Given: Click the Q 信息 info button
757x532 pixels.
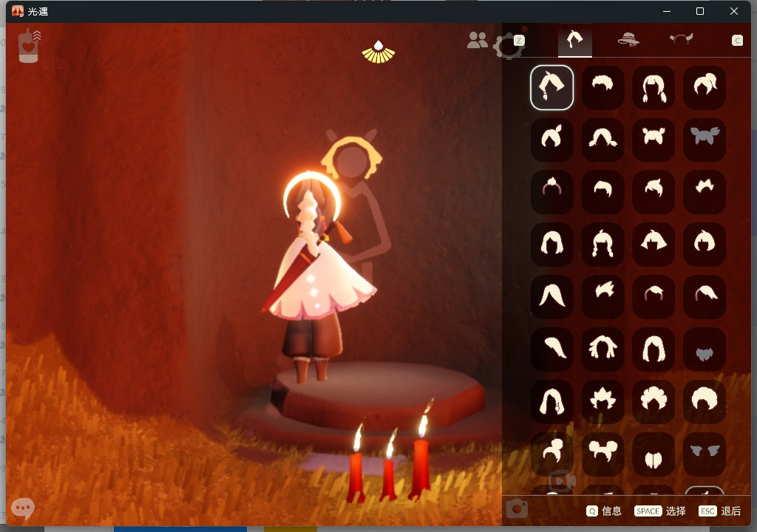Looking at the screenshot, I should click(x=603, y=511).
